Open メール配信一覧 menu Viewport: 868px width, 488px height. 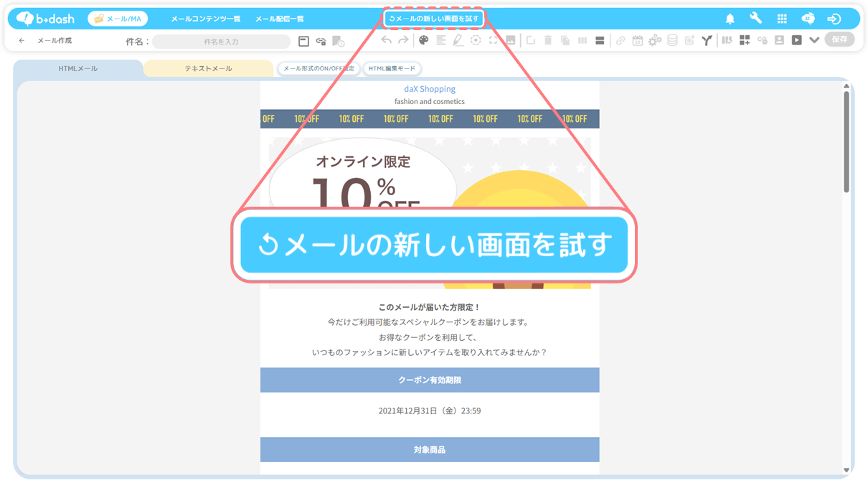[x=279, y=19]
